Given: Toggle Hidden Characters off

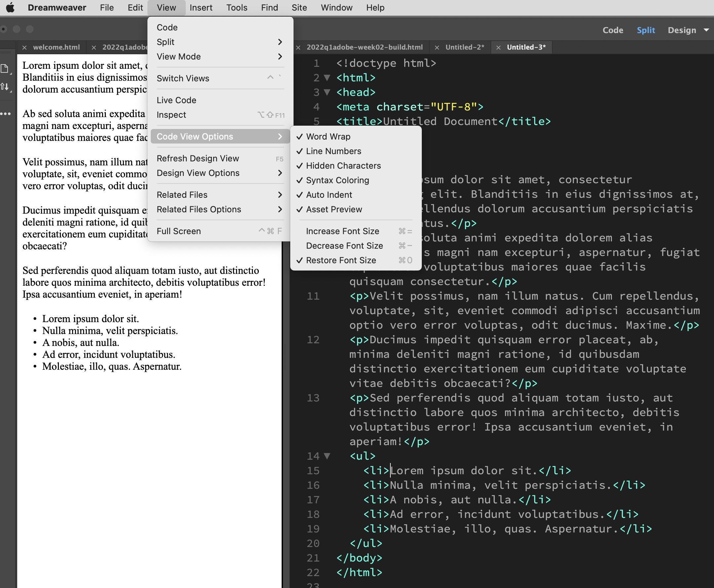Looking at the screenshot, I should click(343, 166).
